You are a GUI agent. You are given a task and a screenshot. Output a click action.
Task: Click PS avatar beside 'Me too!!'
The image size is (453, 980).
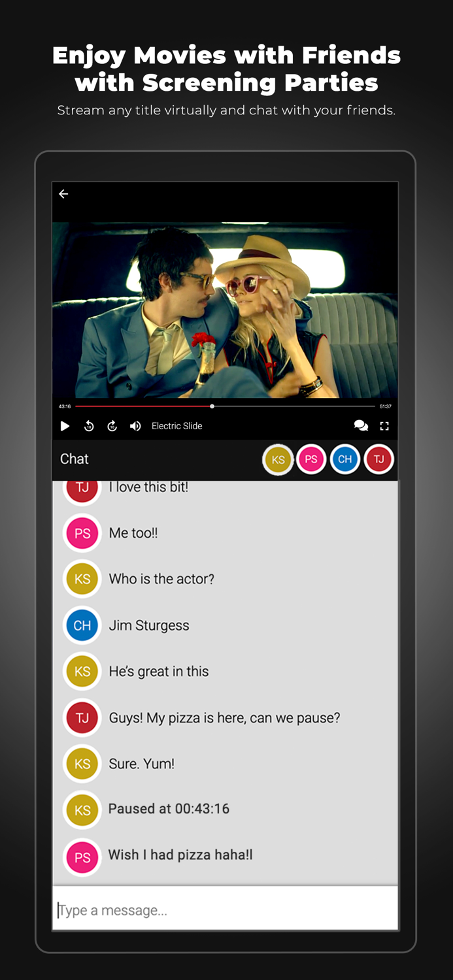(x=82, y=533)
